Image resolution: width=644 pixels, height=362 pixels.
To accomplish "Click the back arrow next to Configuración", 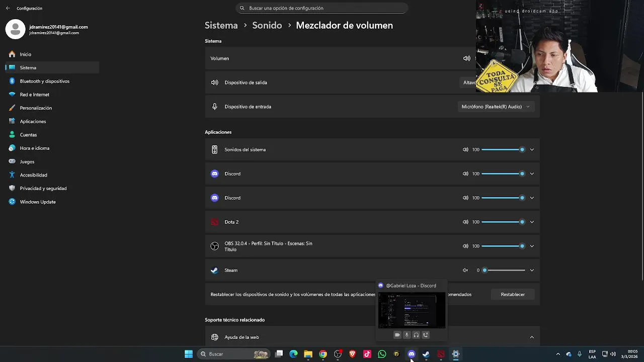I will coord(8,8).
